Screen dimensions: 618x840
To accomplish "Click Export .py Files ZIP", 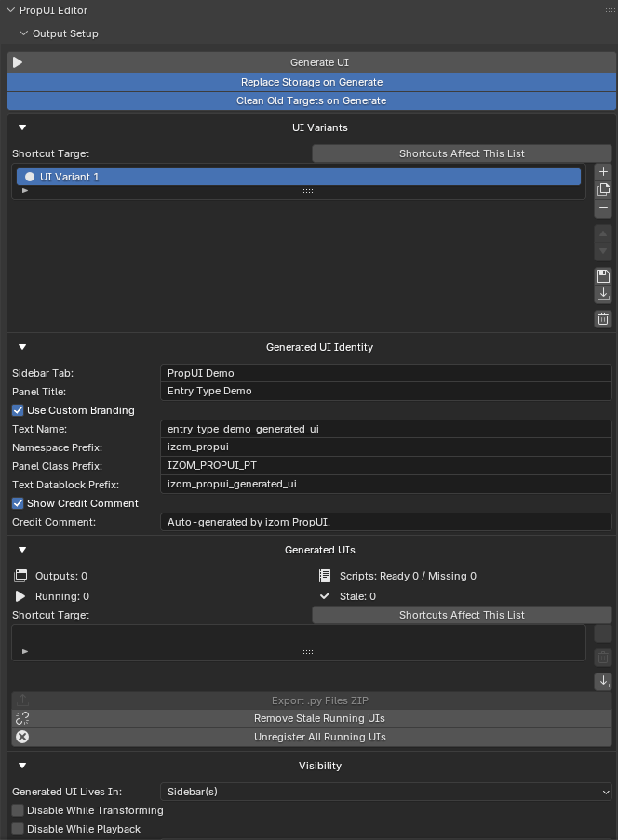I will point(312,700).
